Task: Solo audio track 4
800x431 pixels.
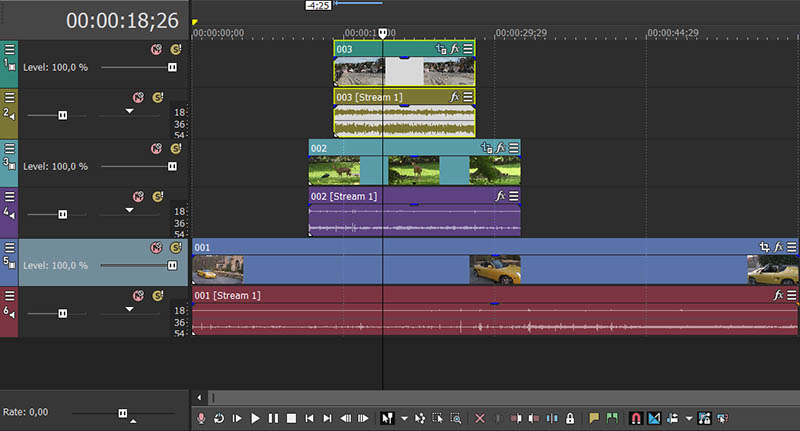Action: (158, 196)
